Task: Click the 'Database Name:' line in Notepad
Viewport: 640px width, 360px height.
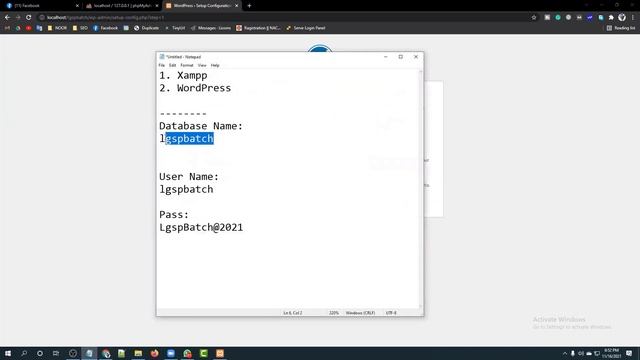Action: [x=201, y=126]
